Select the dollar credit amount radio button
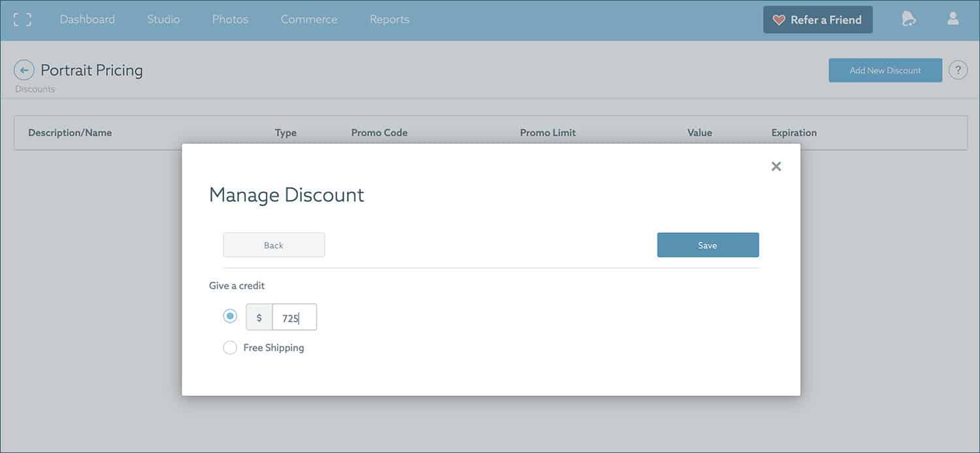The height and width of the screenshot is (453, 980). point(230,316)
